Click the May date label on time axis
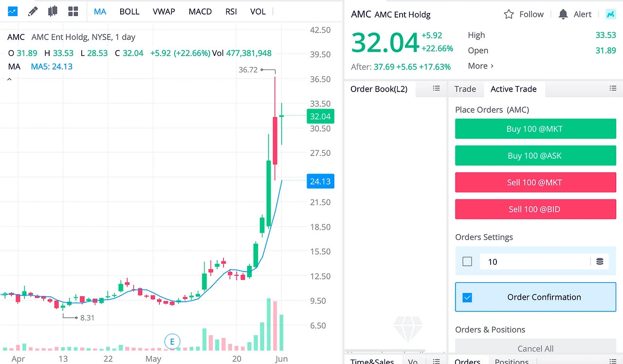The image size is (623, 364). click(x=153, y=359)
